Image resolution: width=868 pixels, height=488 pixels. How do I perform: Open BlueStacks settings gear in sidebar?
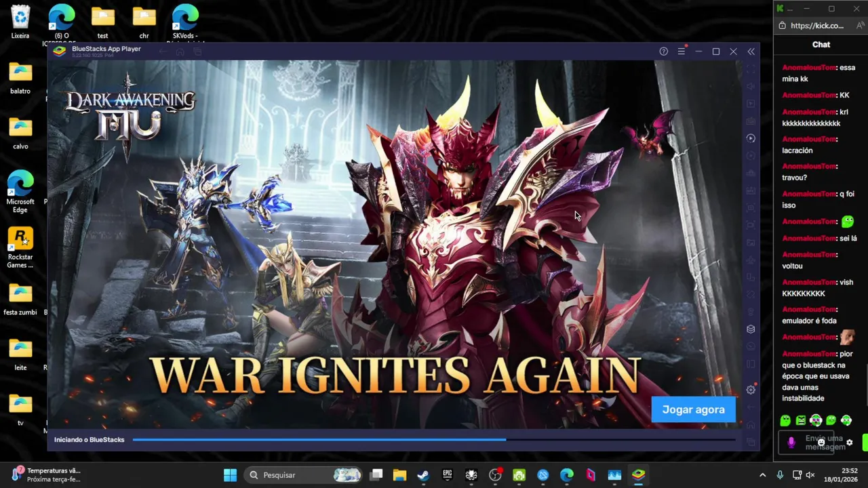751,390
